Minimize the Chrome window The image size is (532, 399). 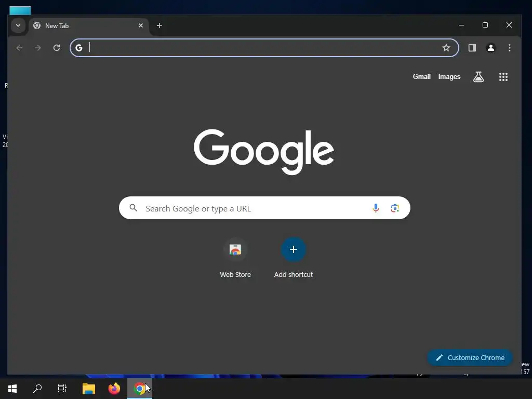[x=461, y=25]
